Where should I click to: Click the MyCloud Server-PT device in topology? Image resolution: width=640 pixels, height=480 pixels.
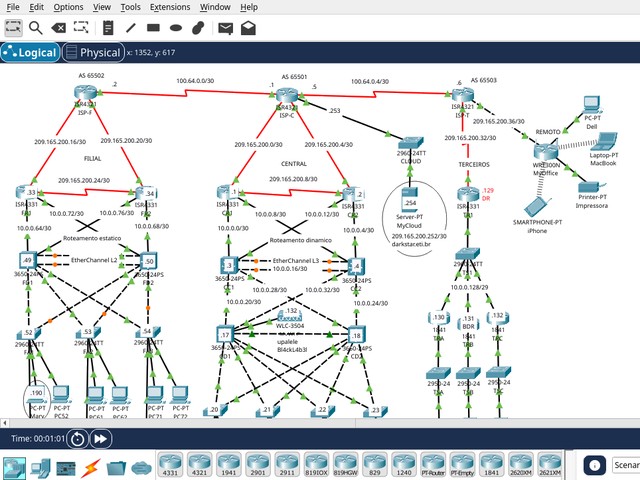(x=410, y=198)
